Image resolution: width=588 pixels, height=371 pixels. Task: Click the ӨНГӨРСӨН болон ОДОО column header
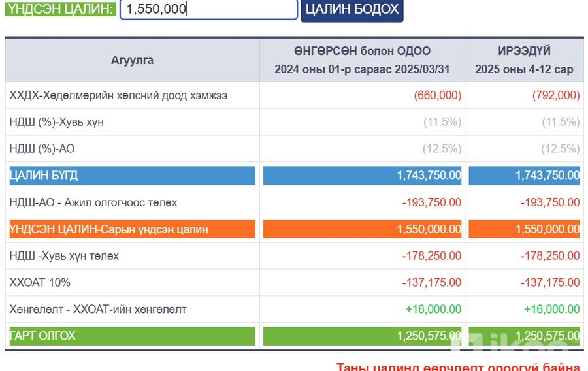point(362,60)
